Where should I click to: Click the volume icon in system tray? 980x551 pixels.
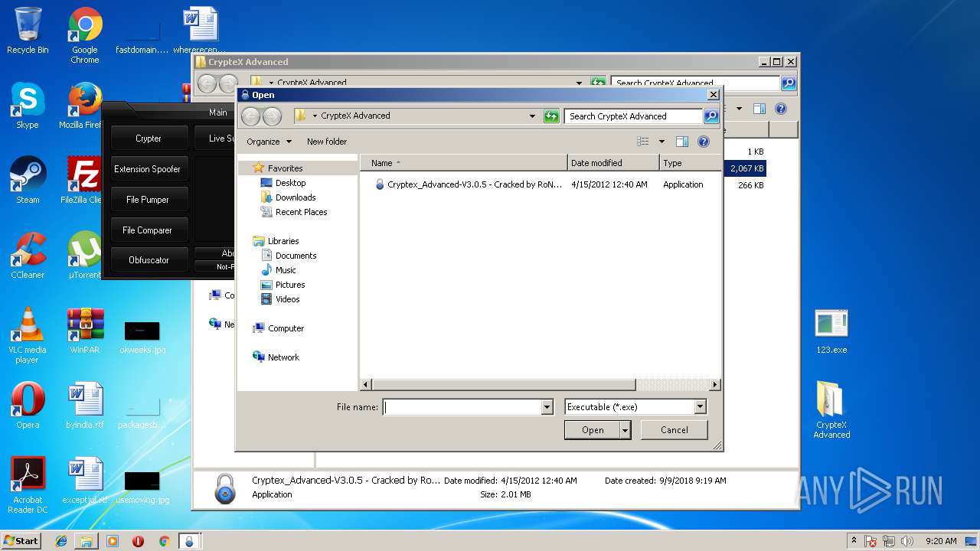(x=907, y=541)
